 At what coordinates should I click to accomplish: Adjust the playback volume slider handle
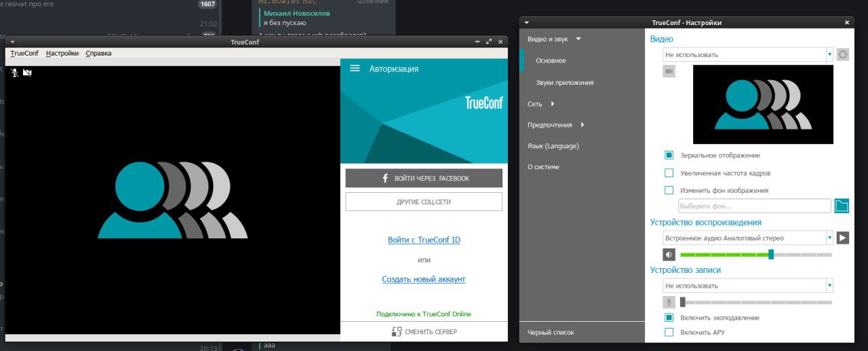point(771,255)
